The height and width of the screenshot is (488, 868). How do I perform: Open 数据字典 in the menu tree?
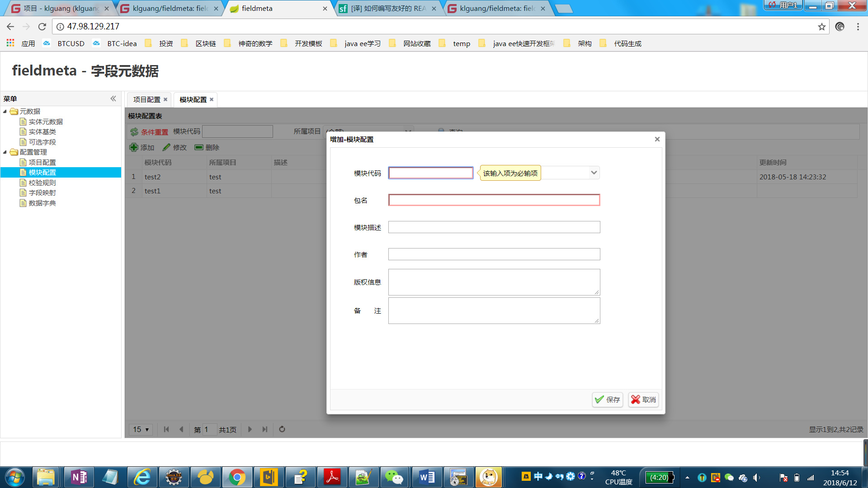[x=42, y=203]
